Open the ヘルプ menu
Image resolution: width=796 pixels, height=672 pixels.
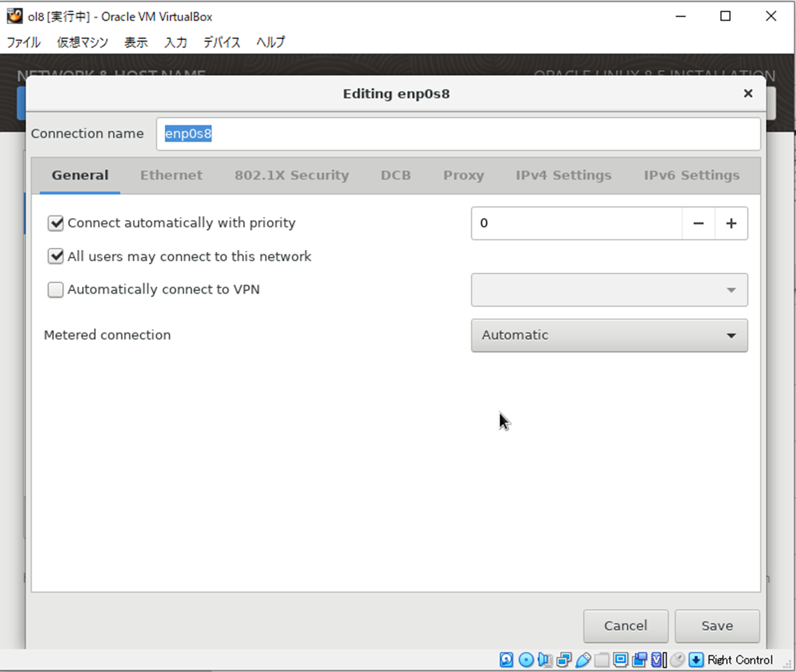[x=271, y=43]
